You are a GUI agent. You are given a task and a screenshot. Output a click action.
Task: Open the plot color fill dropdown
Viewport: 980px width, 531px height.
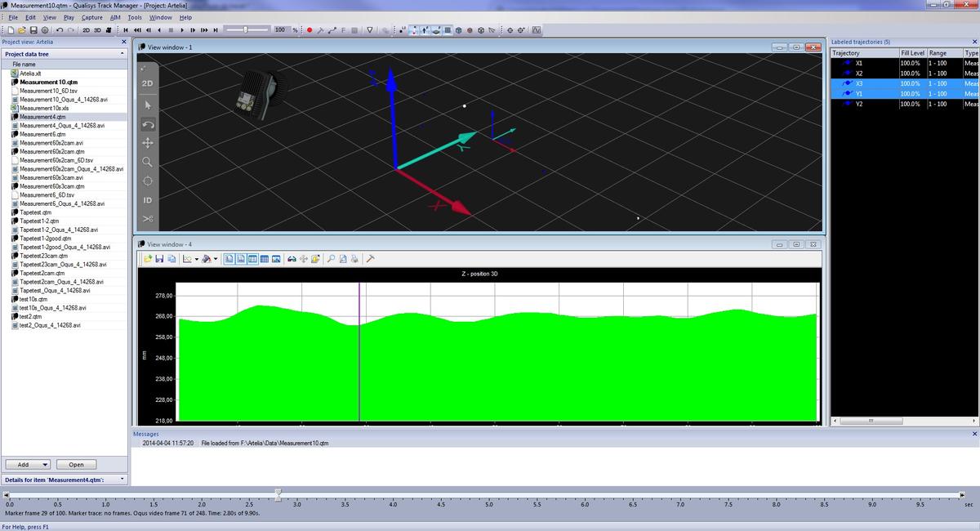point(216,259)
